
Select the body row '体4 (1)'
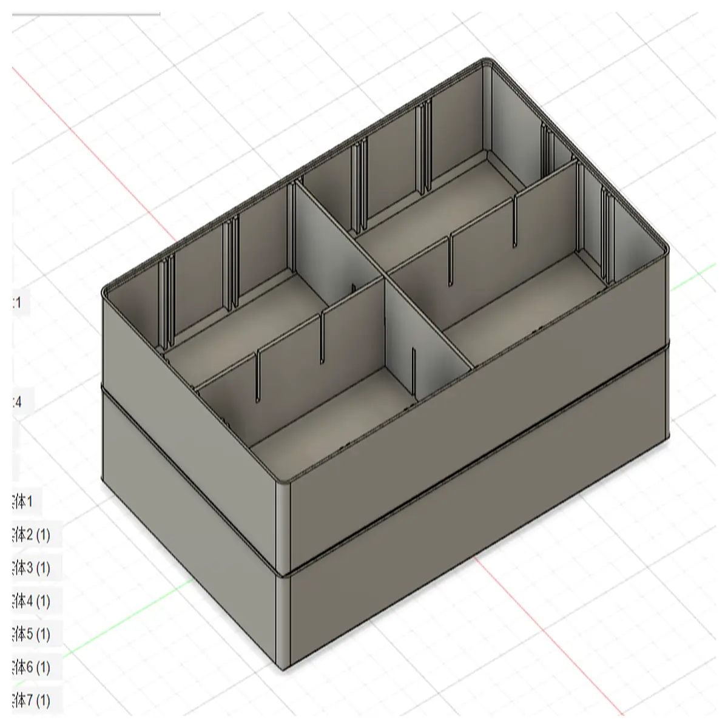(37, 601)
